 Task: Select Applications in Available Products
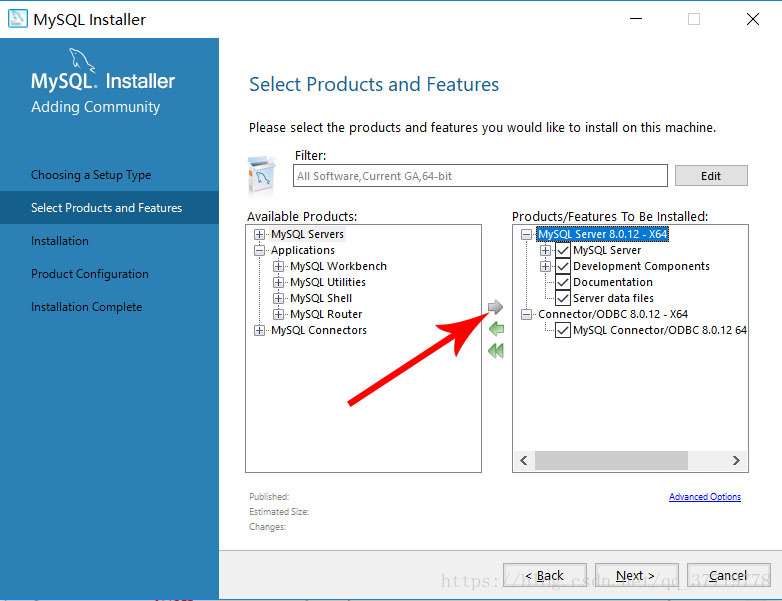point(303,250)
